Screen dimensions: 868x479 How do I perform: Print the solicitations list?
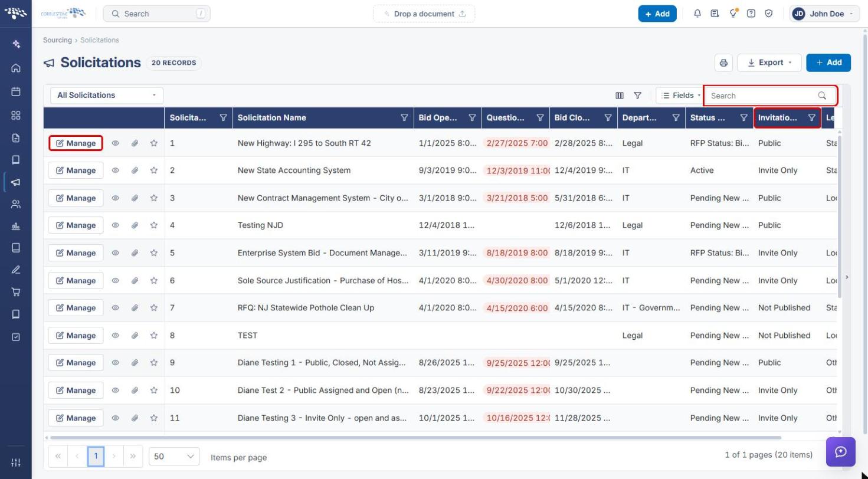tap(723, 63)
